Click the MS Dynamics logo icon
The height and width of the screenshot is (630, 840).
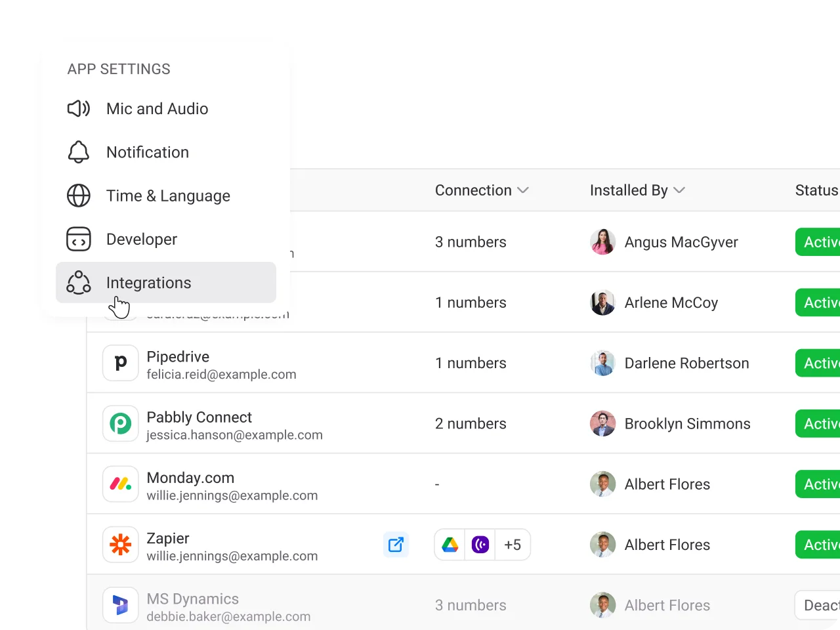tap(121, 605)
